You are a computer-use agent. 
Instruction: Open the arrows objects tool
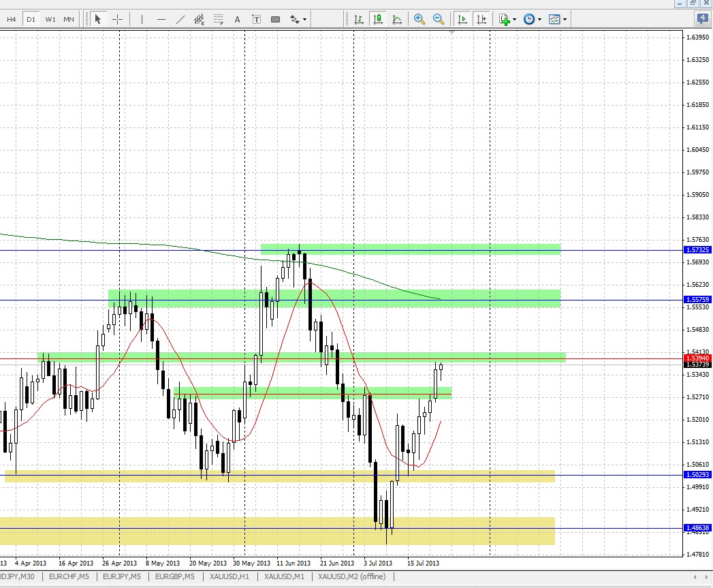point(295,19)
